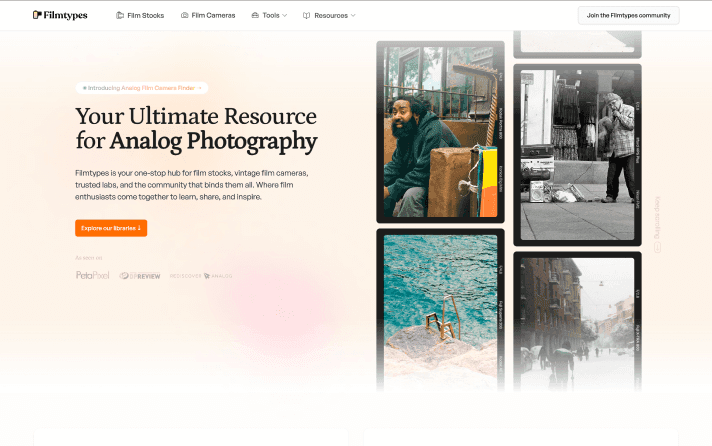Click the PetaPixel logo

coord(93,275)
